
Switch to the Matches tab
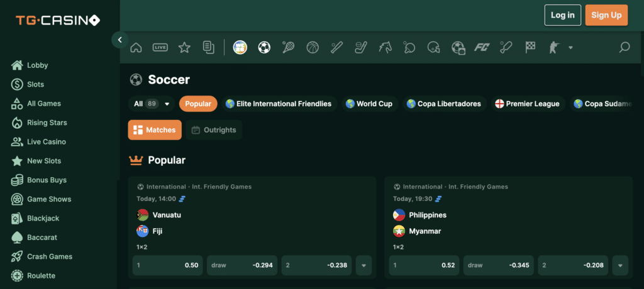(x=155, y=130)
